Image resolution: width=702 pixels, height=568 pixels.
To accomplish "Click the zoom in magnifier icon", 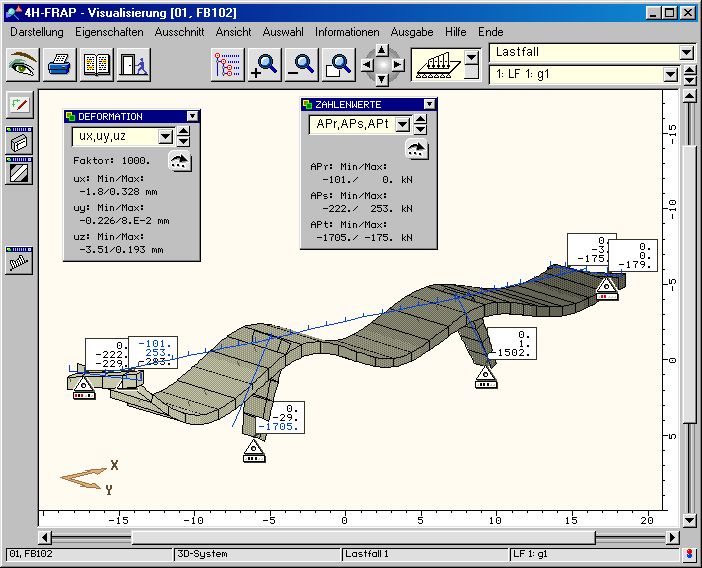I will 266,65.
